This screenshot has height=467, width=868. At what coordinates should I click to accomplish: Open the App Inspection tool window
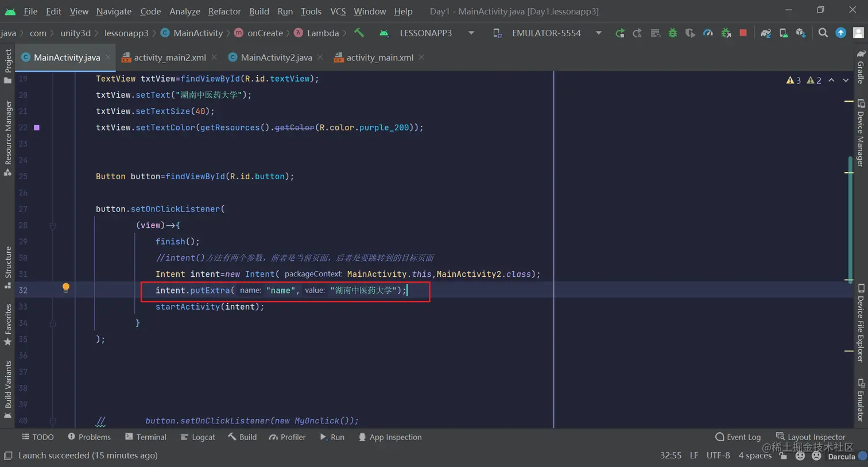click(x=390, y=437)
